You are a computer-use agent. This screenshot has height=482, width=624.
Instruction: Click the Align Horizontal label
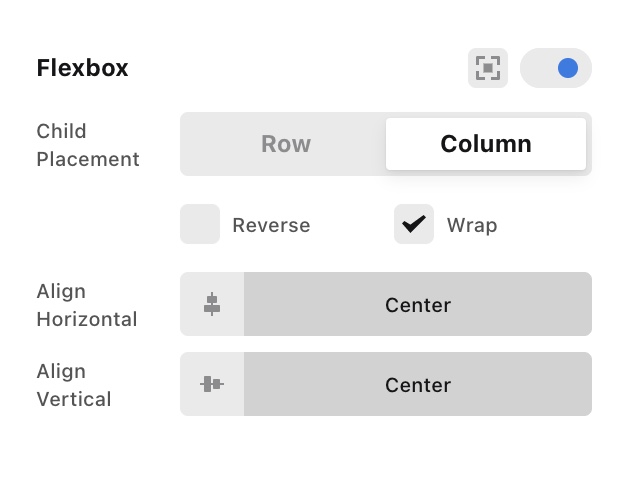pyautogui.click(x=87, y=305)
